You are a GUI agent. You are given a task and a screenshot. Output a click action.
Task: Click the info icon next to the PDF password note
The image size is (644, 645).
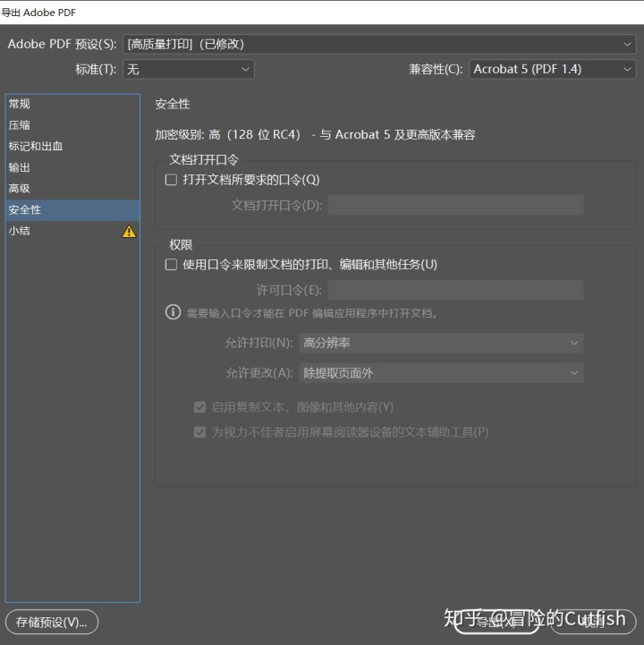pyautogui.click(x=174, y=312)
